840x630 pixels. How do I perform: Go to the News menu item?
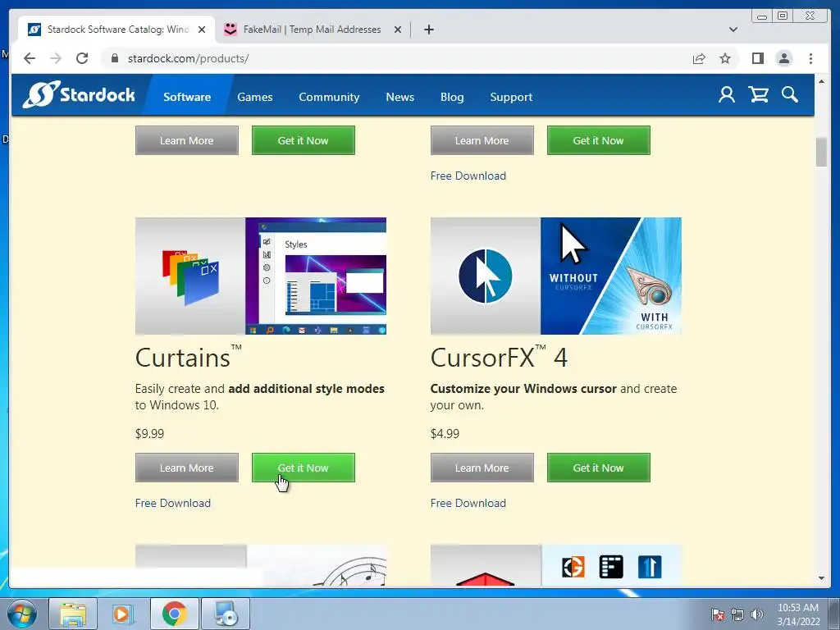coord(400,97)
